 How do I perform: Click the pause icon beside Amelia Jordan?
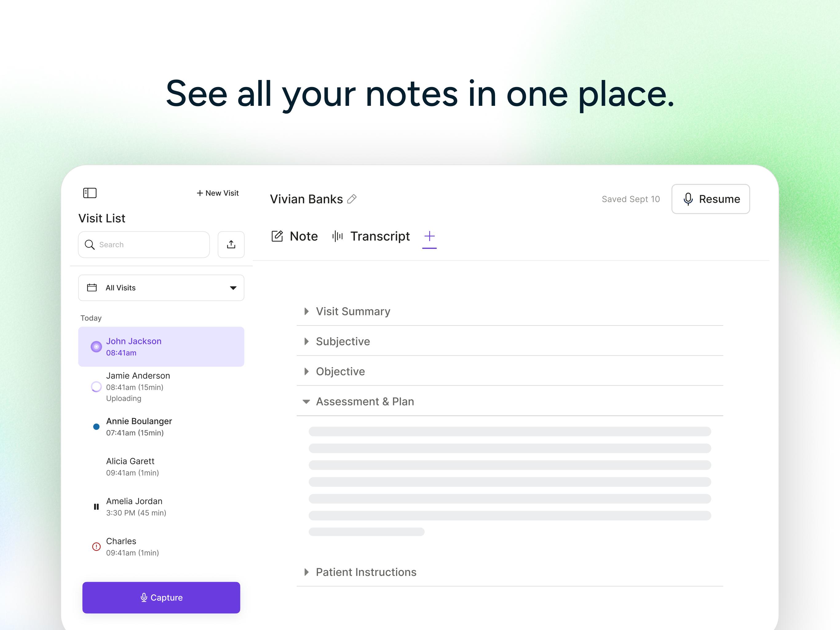[x=96, y=507]
